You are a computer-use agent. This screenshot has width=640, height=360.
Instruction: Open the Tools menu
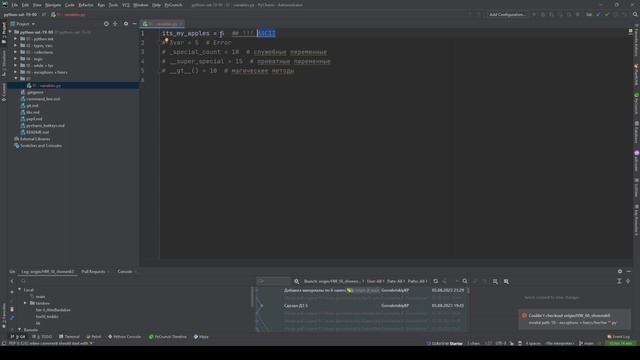click(113, 5)
